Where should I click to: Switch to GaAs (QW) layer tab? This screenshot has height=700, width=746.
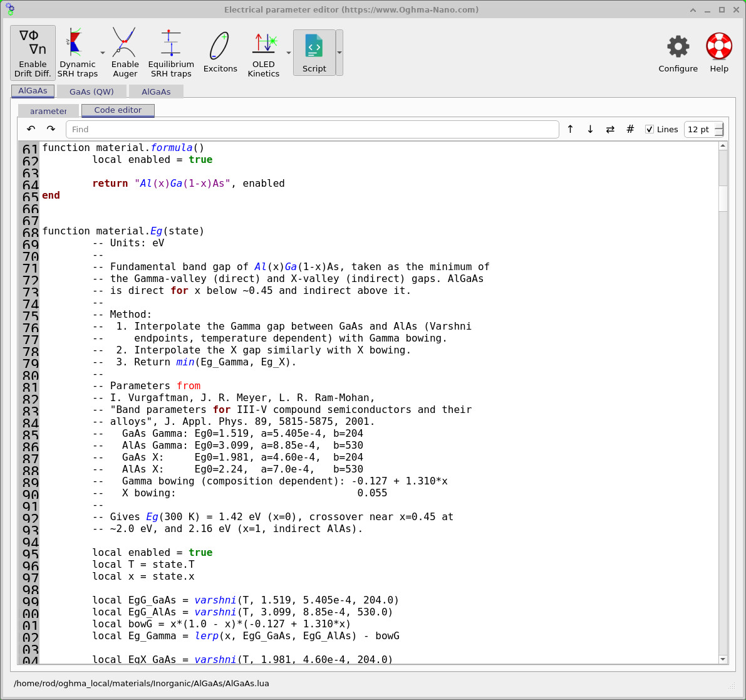coord(91,91)
